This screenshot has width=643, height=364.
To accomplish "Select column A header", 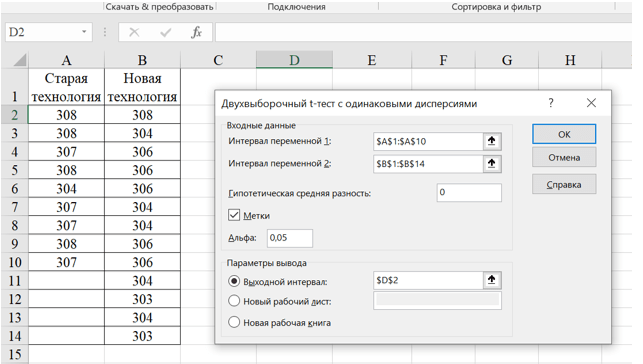I will [66, 60].
